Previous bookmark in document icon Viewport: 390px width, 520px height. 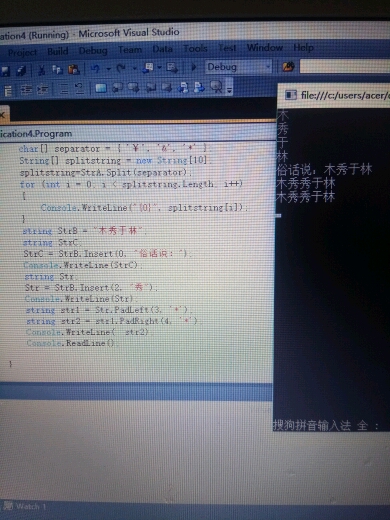(x=183, y=87)
